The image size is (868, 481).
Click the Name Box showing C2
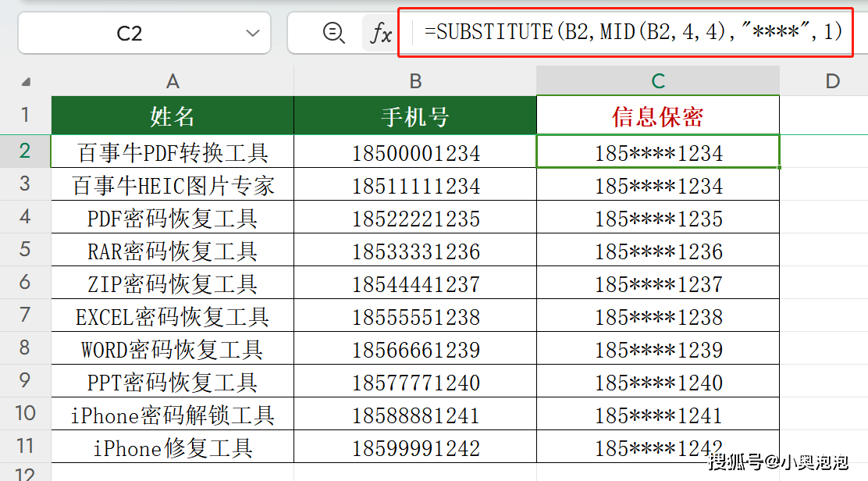coord(130,33)
